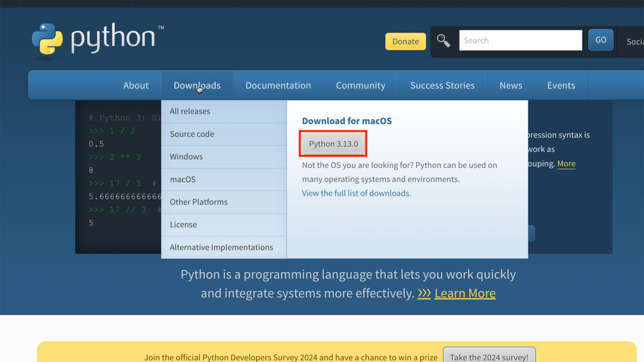Click the GO search button
The height and width of the screenshot is (362, 644).
click(x=601, y=40)
